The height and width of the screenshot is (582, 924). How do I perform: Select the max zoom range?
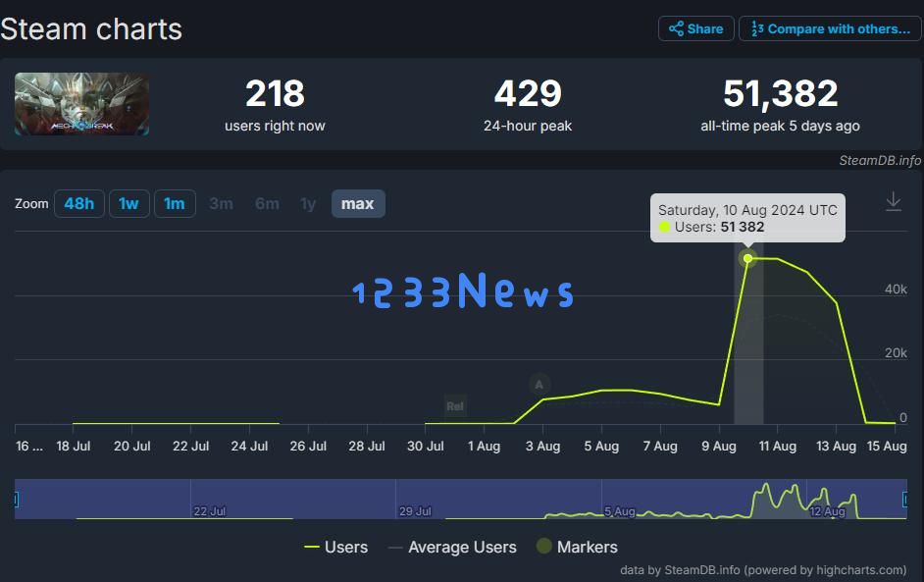point(358,203)
